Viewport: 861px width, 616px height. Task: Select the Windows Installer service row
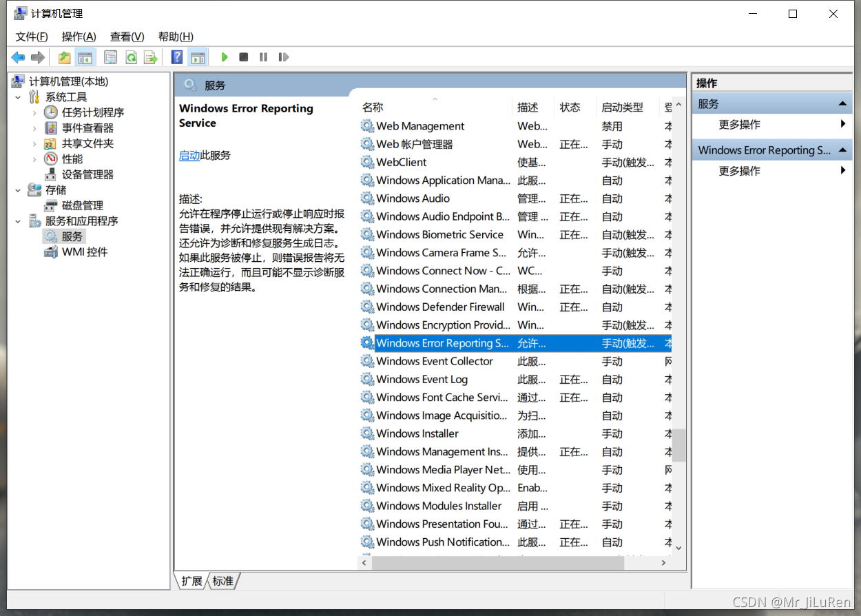(515, 434)
